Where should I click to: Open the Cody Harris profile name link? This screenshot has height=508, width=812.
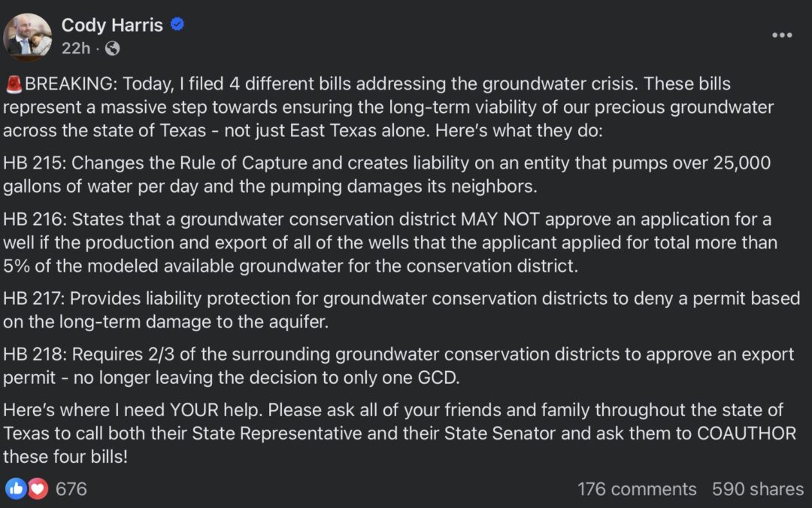click(x=112, y=25)
